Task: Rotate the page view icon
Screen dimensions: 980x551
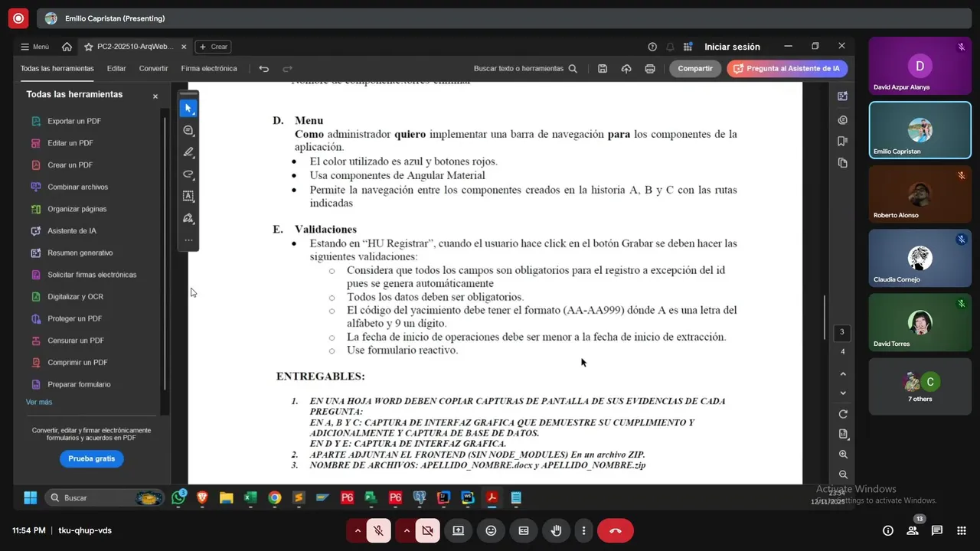Action: 843,414
